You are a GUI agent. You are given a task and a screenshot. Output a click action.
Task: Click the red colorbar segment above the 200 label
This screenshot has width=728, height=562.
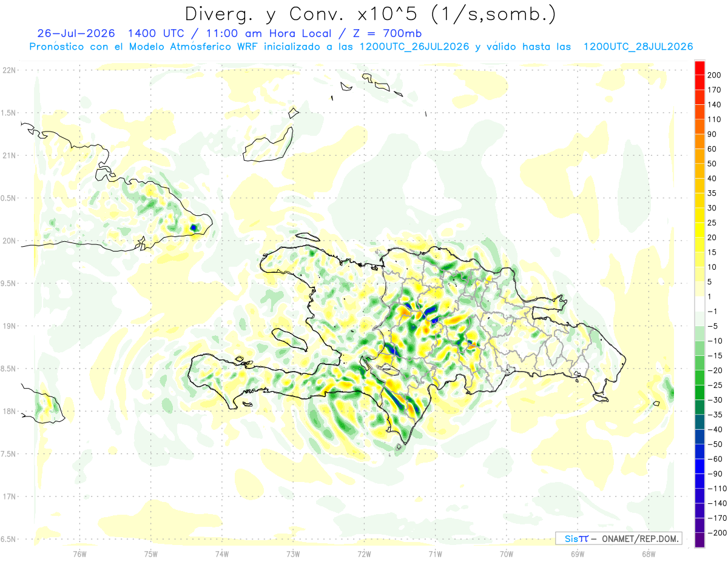point(699,67)
